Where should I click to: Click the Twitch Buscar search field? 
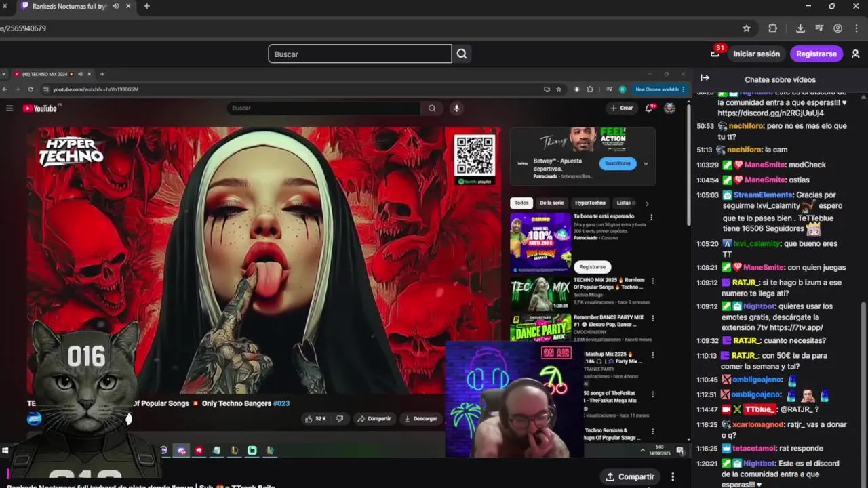[x=360, y=54]
